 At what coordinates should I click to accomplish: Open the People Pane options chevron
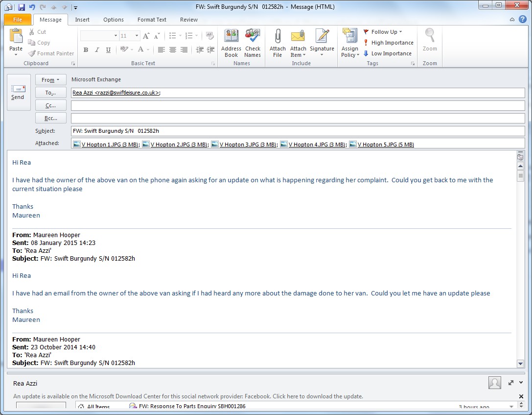[521, 383]
